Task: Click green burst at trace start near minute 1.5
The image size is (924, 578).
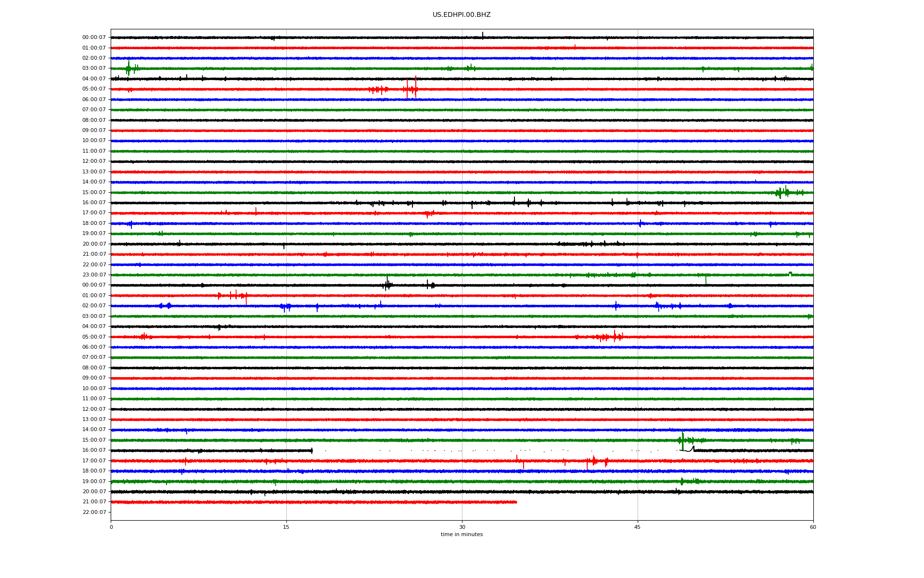Action: point(128,68)
